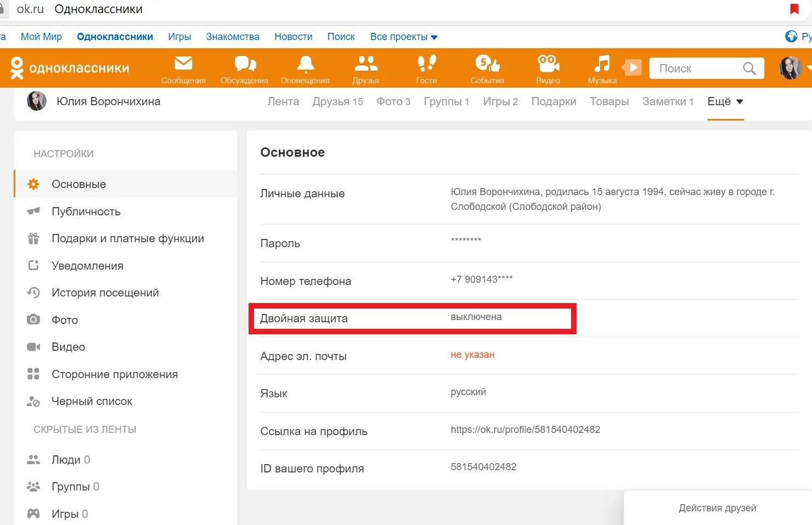Click the gift icon in settings sidebar

pyautogui.click(x=33, y=238)
